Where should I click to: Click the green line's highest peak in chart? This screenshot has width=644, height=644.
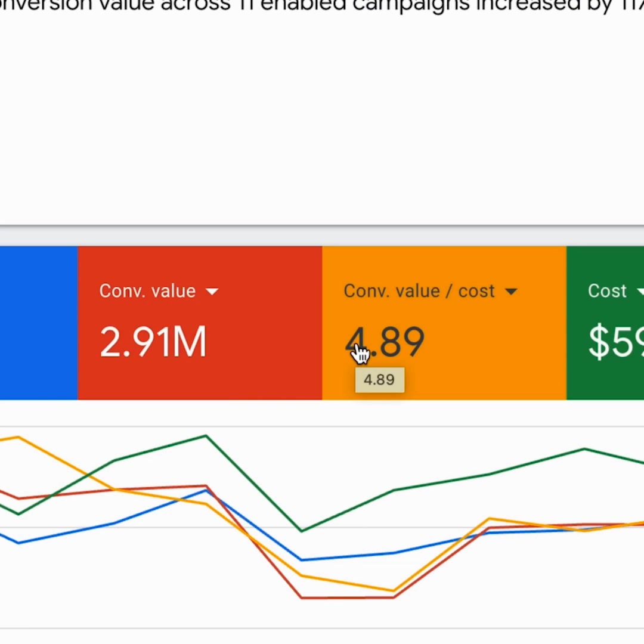click(x=206, y=436)
